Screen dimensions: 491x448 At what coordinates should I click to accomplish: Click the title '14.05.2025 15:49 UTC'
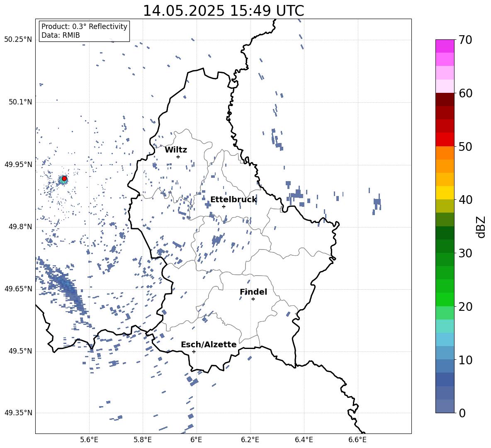coord(223,11)
